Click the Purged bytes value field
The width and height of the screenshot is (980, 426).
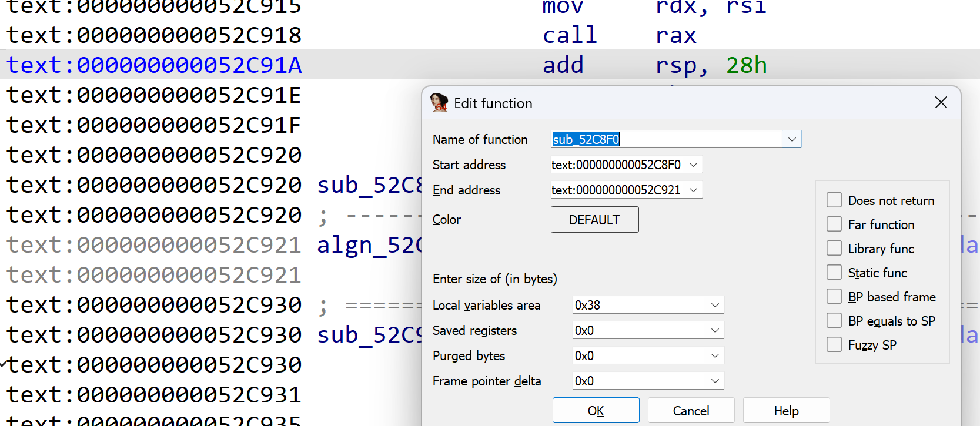[x=640, y=355]
